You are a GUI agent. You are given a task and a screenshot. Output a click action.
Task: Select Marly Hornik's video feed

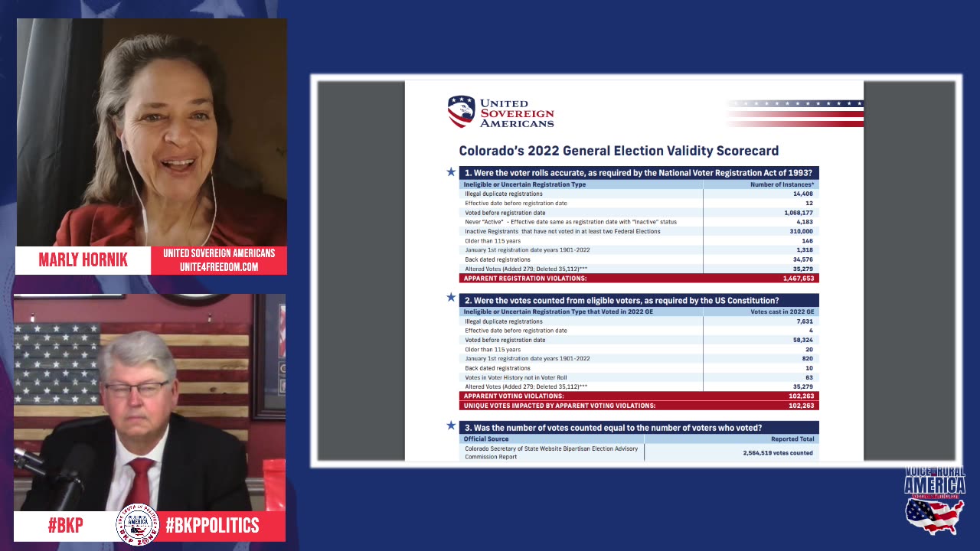[x=152, y=132]
